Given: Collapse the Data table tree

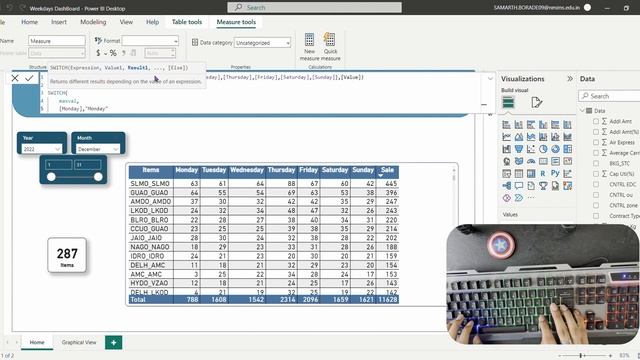Looking at the screenshot, I should (x=582, y=111).
